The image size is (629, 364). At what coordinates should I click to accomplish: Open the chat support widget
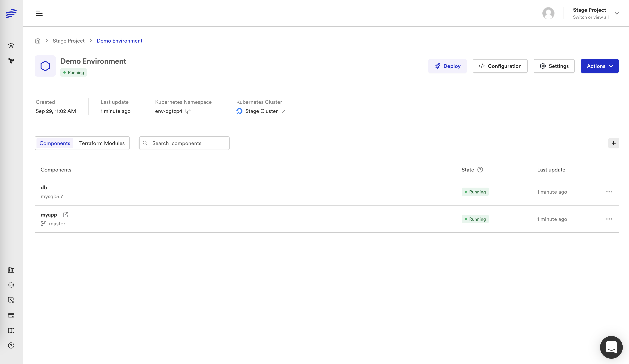611,347
